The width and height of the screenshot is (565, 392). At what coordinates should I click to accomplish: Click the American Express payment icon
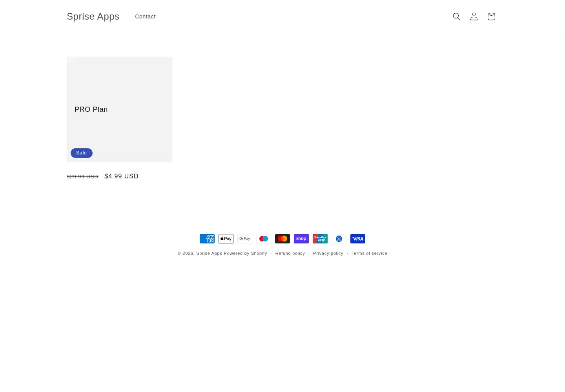pos(207,239)
